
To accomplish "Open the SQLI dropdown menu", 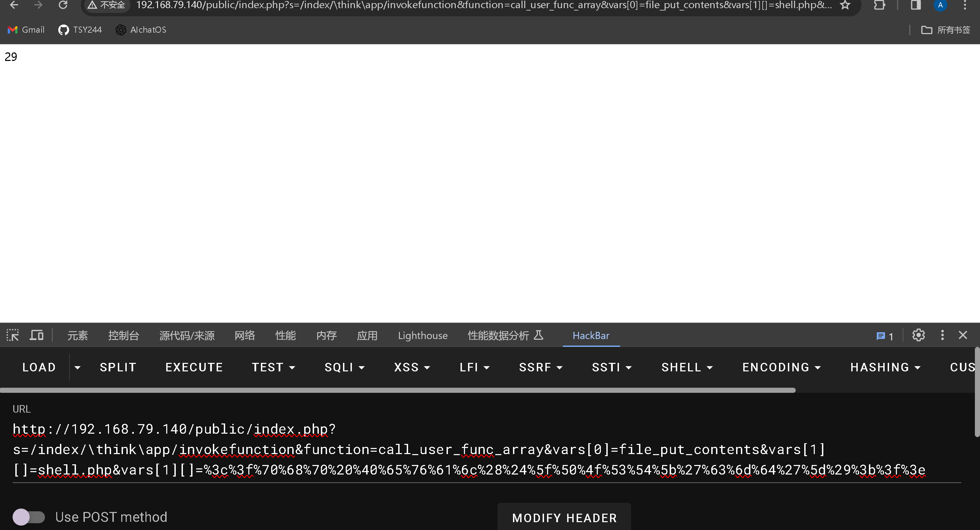I will point(344,367).
